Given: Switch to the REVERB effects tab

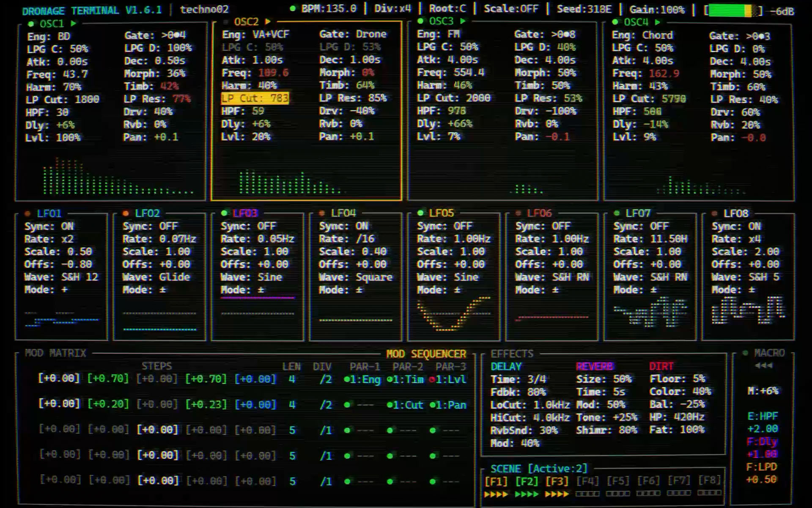Looking at the screenshot, I should click(x=595, y=366).
